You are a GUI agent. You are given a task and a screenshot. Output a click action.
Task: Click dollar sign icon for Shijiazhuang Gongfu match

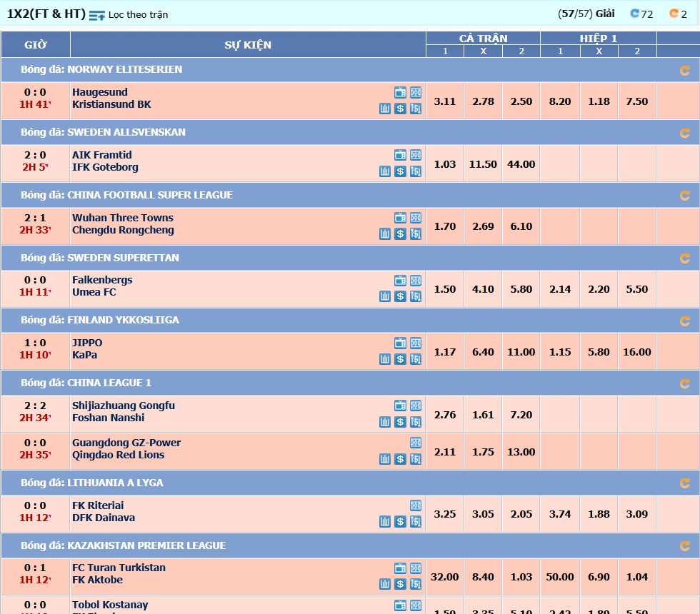tap(400, 422)
